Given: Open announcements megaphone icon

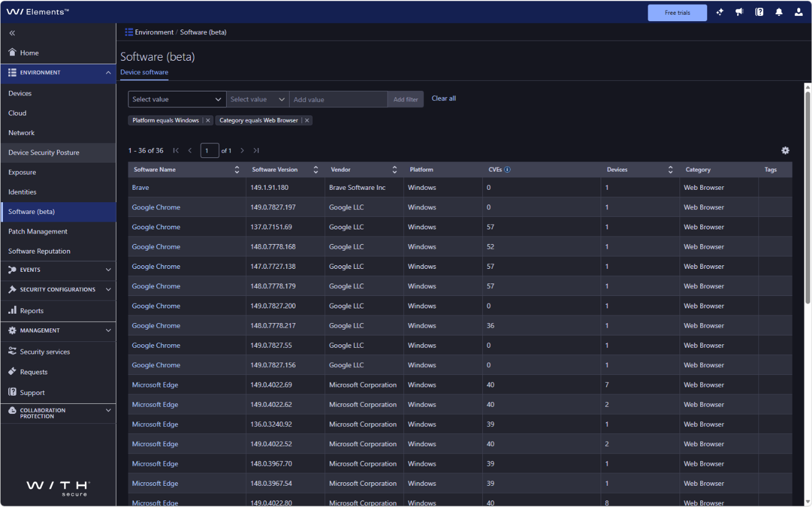Looking at the screenshot, I should click(740, 12).
